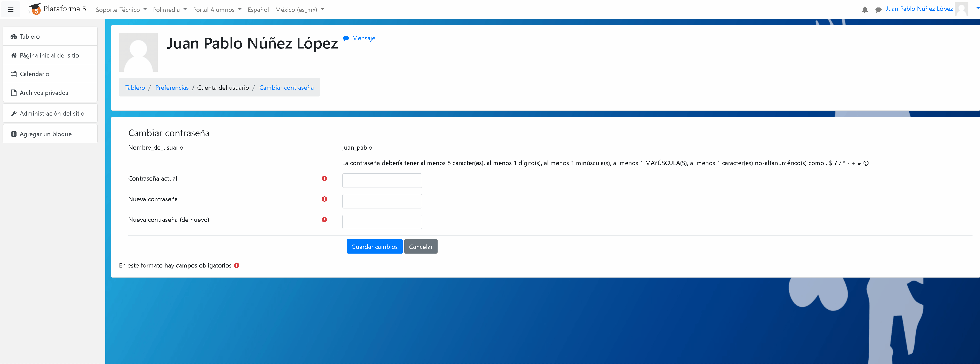
Task: Expand the Soporte Técnico dropdown
Action: click(x=121, y=10)
